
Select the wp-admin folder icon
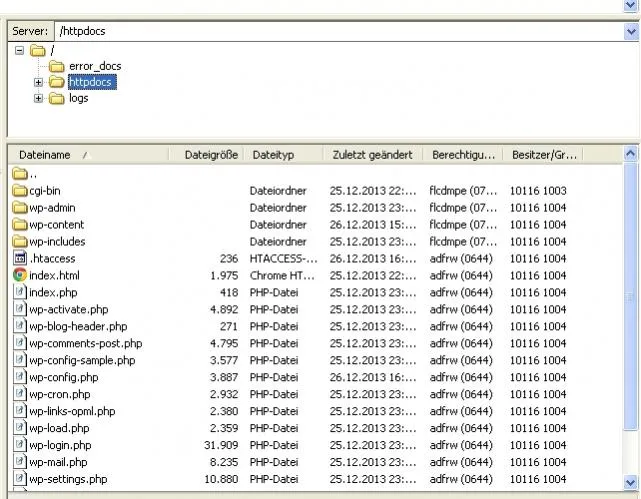pos(20,208)
